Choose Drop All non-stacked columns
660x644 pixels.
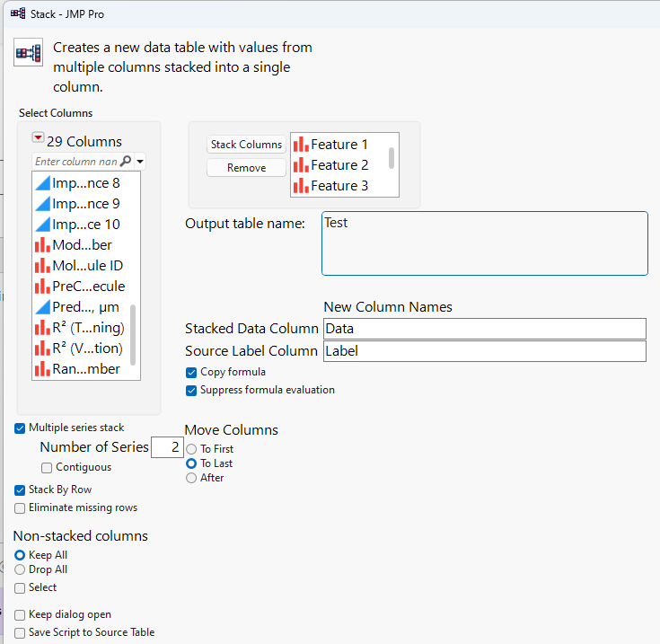point(20,569)
